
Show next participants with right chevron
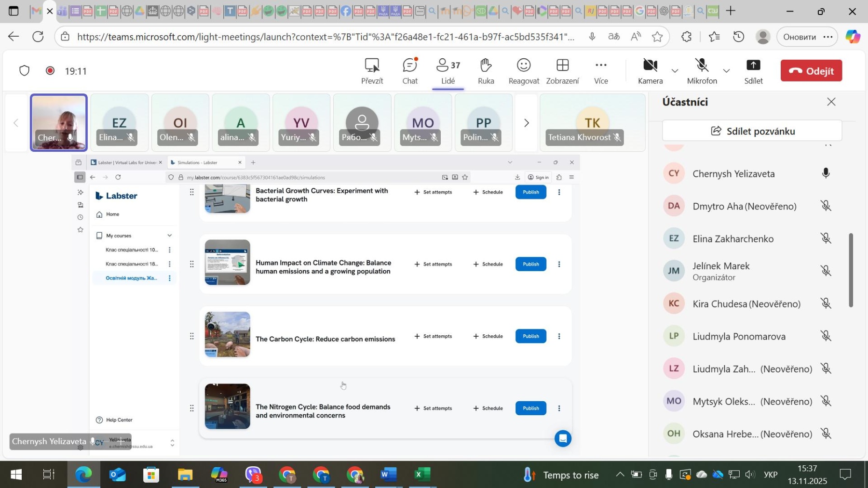(526, 123)
